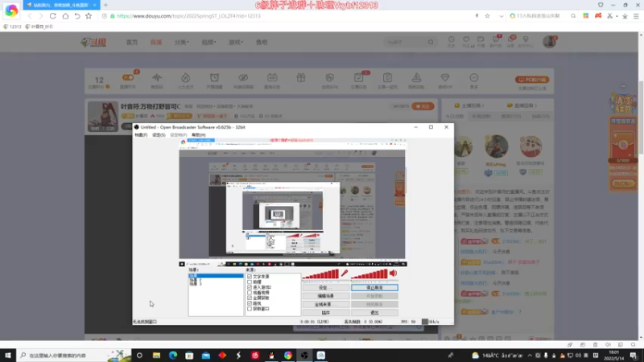Click the 关键词屏蔽 crossed-eye icon
Viewport: 644px width, 362px height.
[243, 77]
